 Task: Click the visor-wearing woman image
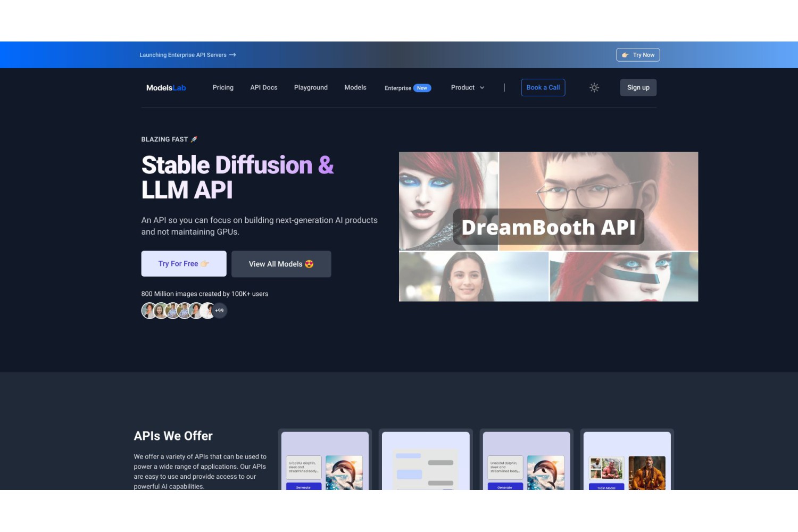624,277
